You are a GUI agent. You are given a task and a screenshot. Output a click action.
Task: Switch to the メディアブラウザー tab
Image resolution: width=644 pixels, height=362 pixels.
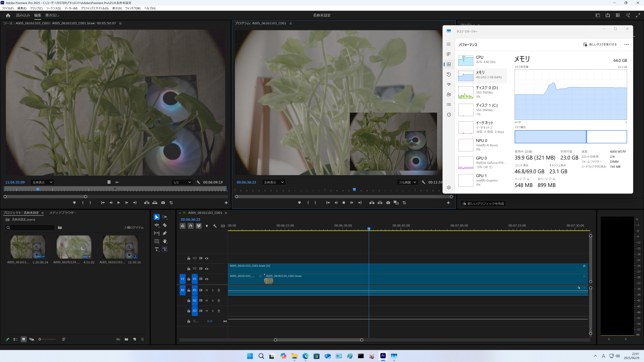[63, 213]
